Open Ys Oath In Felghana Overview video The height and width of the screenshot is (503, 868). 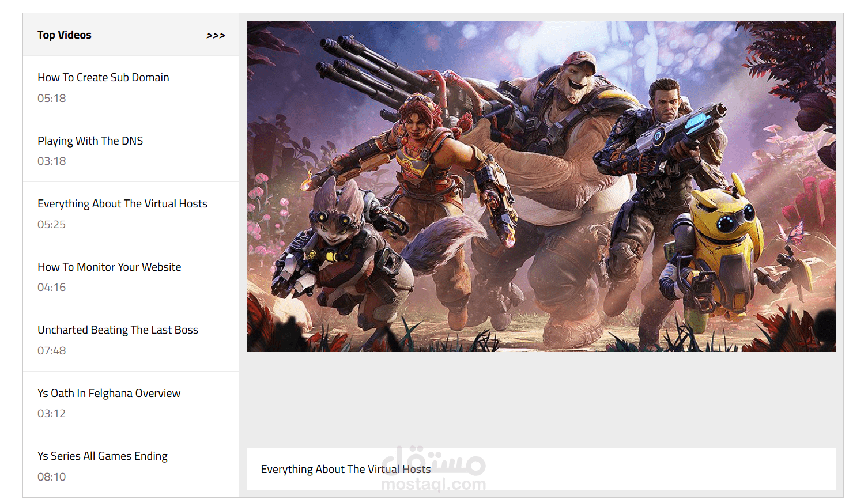point(131,403)
